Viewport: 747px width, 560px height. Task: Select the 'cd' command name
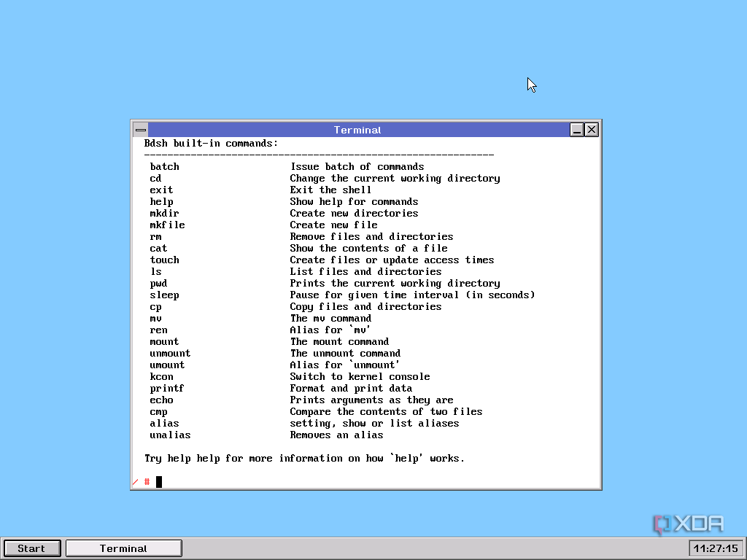[x=156, y=178]
